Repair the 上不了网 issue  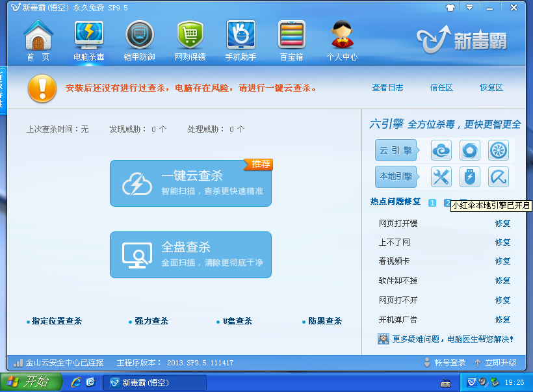pyautogui.click(x=502, y=242)
